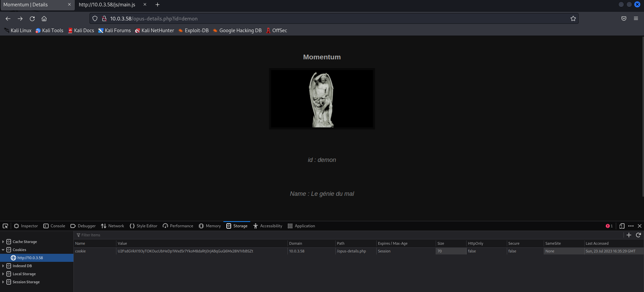Image resolution: width=644 pixels, height=292 pixels.
Task: Expand the Cache Storage tree
Action: (x=3, y=242)
